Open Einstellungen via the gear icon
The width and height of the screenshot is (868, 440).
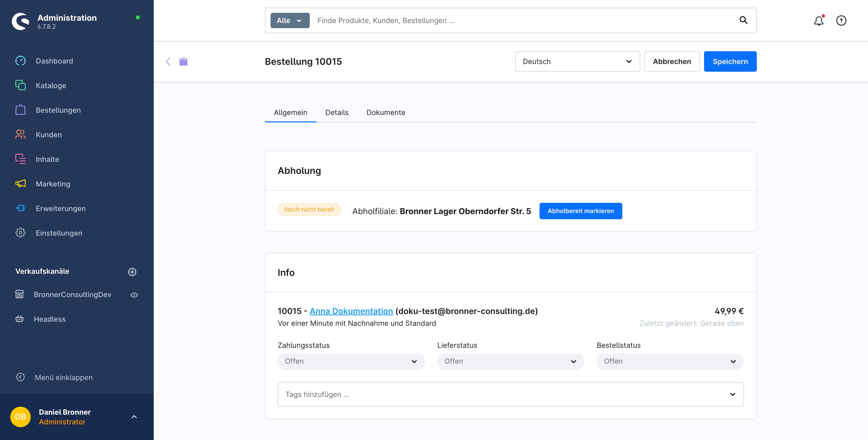click(20, 233)
